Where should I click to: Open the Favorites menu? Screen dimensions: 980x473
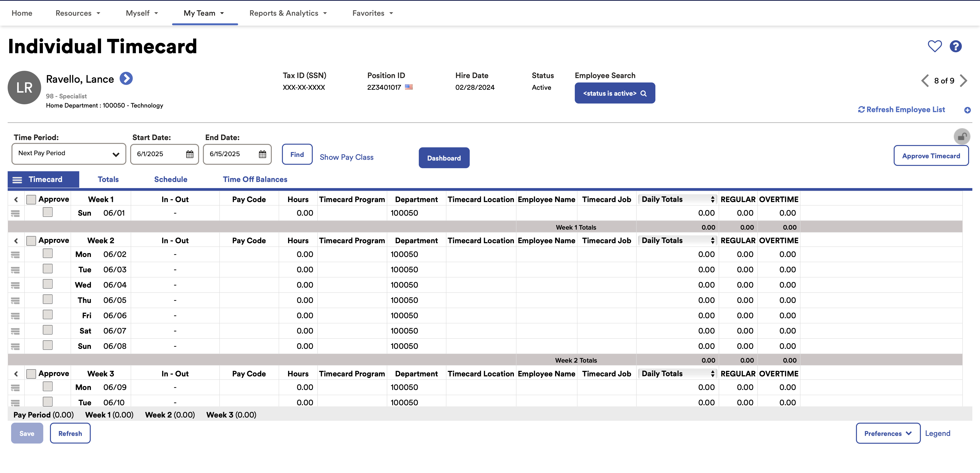(373, 13)
